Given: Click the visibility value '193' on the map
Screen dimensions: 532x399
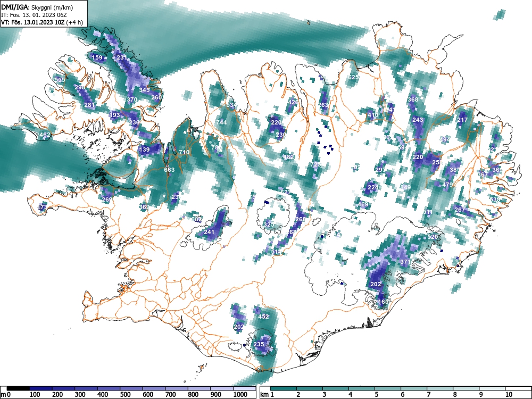Looking at the screenshot, I should 115,115.
